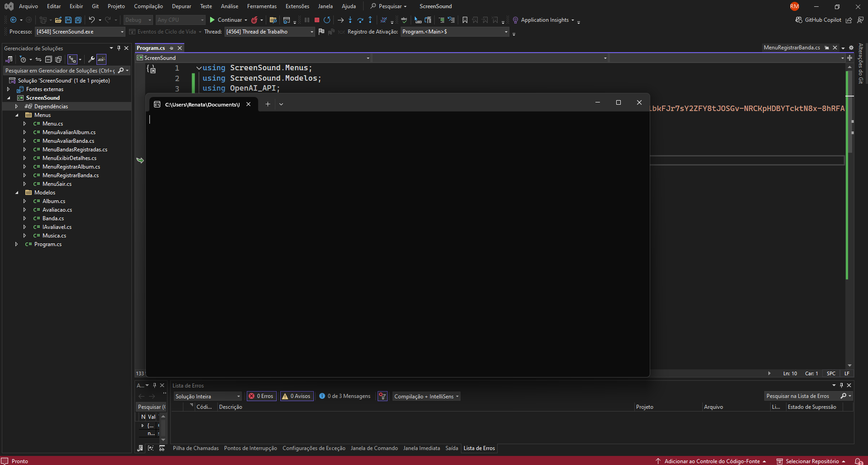Click the Step Into arrow icon
The width and height of the screenshot is (868, 465).
(x=350, y=20)
